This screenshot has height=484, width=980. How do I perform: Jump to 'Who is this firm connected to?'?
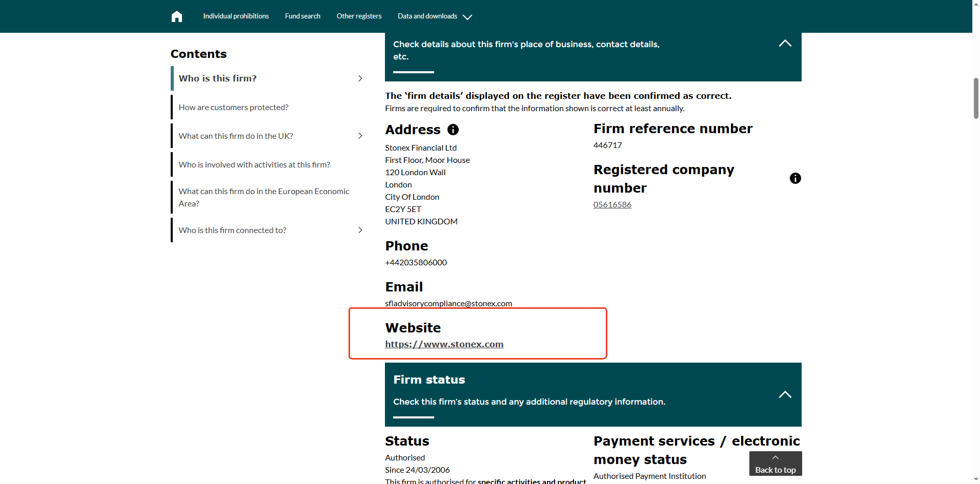pyautogui.click(x=232, y=230)
